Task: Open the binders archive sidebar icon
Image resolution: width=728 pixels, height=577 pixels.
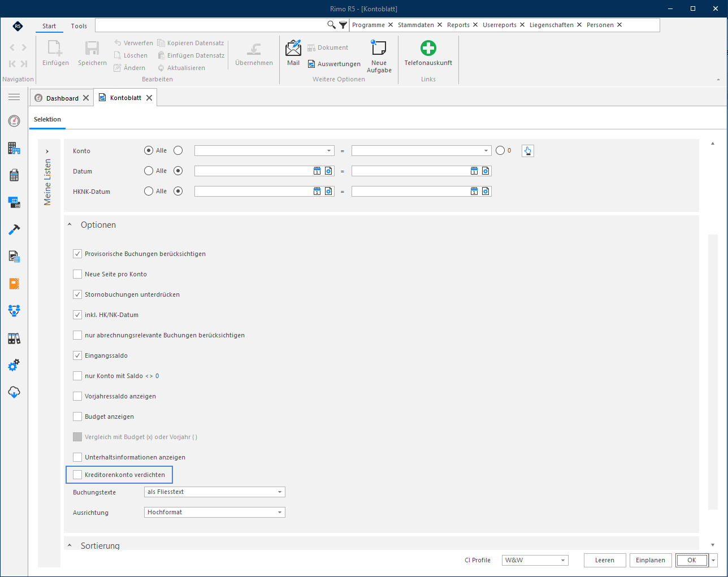Action: (14, 338)
